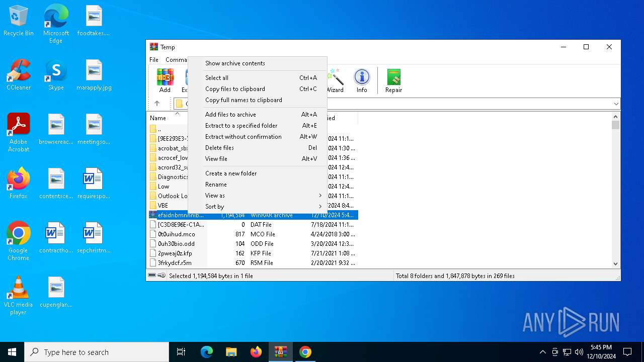
Task: Open Firefox desktop shortcut
Action: [19, 184]
